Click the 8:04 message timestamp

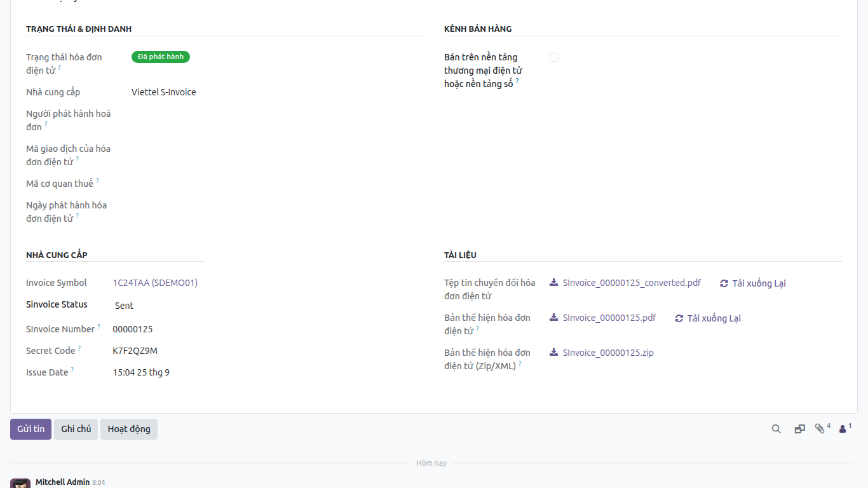(x=98, y=483)
